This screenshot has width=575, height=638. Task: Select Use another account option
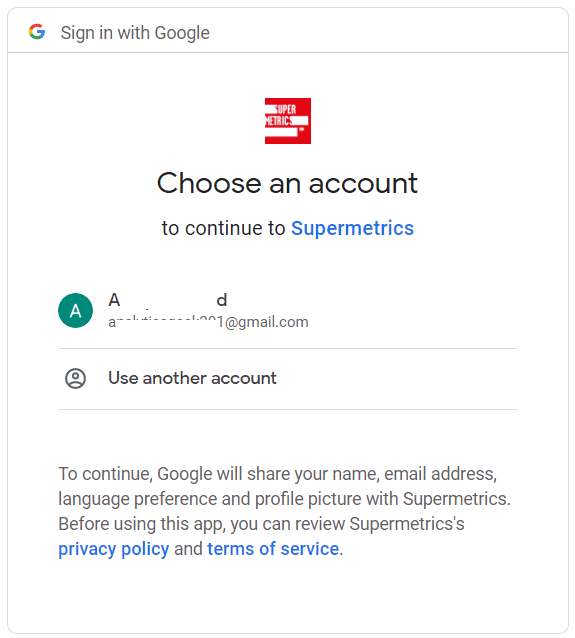point(288,379)
